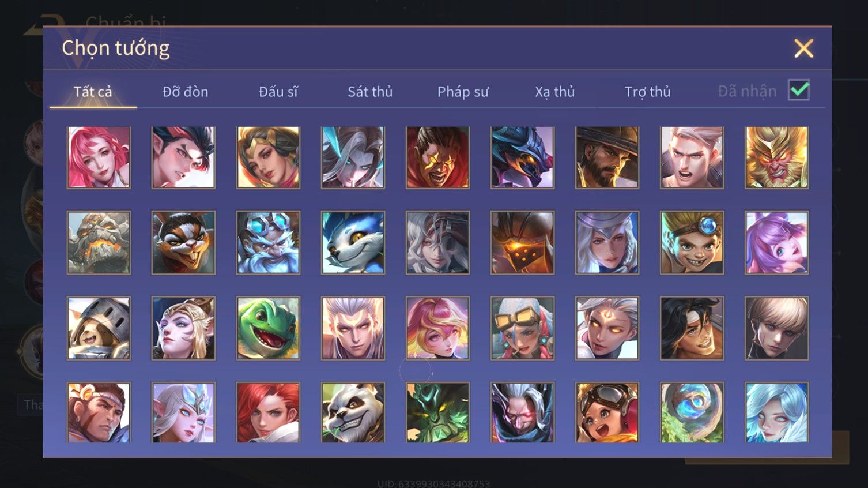Screen dimensions: 868x488
Task: Filter by the Xạ thủ tab
Action: 555,92
